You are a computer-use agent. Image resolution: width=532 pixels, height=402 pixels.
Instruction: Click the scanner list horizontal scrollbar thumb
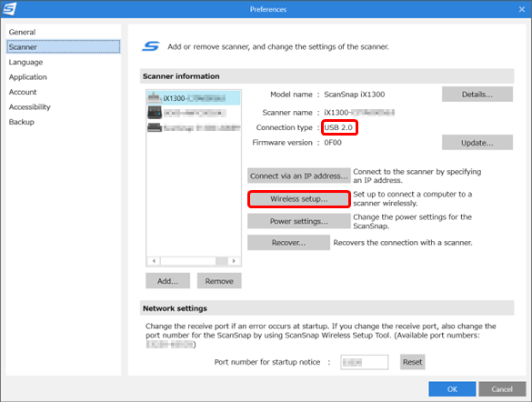coord(188,261)
